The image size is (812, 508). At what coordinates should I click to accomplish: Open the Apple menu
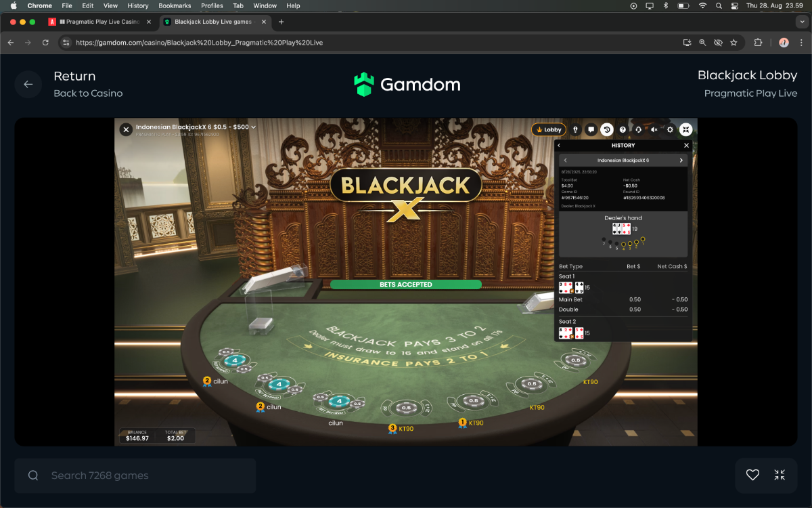point(14,5)
